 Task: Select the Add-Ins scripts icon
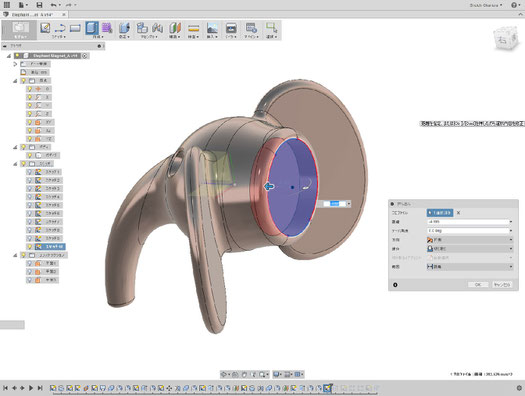click(x=251, y=28)
